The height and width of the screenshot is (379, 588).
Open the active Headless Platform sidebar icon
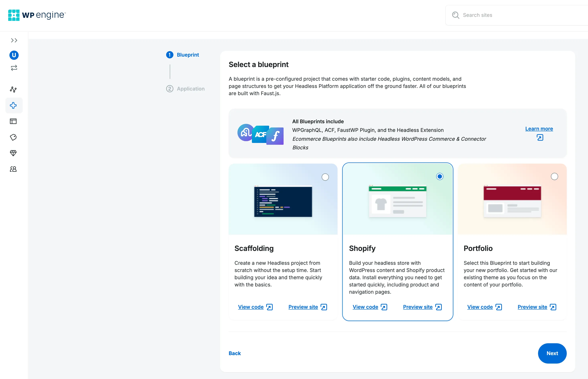[x=14, y=105]
